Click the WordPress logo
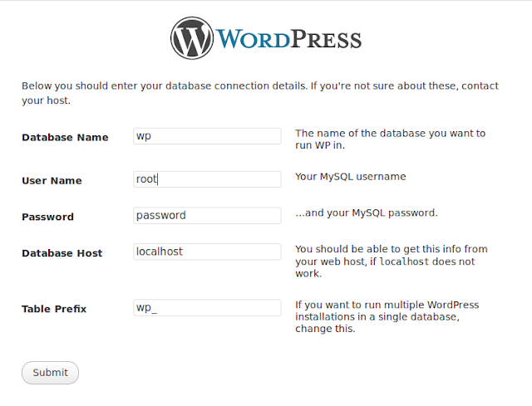Image resolution: width=532 pixels, height=406 pixels. click(266, 38)
